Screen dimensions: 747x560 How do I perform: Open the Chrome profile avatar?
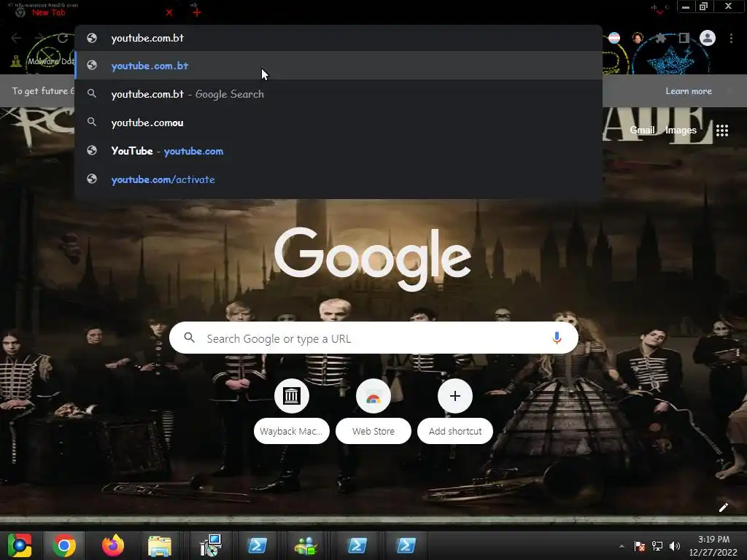(708, 38)
